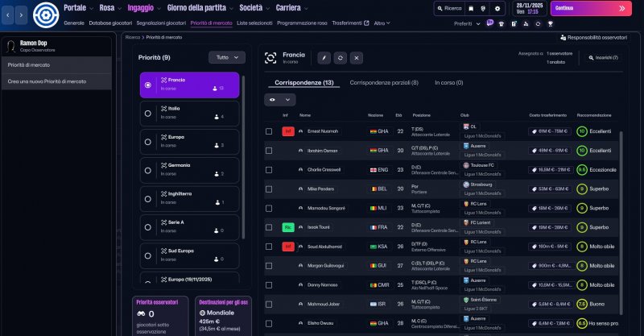Click the magnifier Incarichi (7) button
This screenshot has width=644, height=336.
click(x=603, y=58)
